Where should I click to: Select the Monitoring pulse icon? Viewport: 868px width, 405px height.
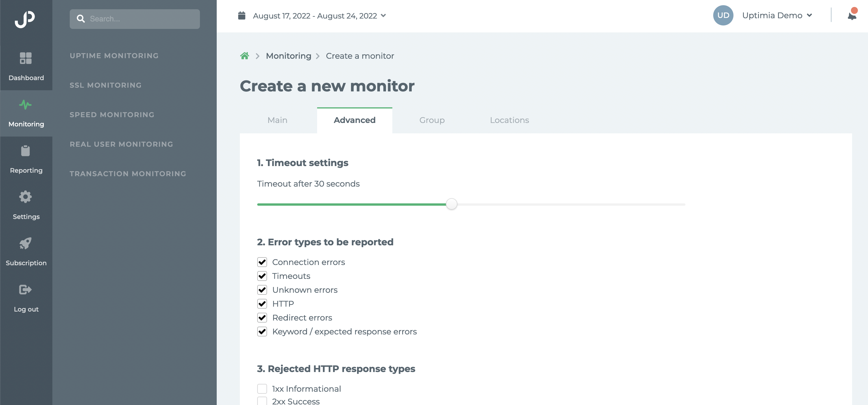coord(26,105)
